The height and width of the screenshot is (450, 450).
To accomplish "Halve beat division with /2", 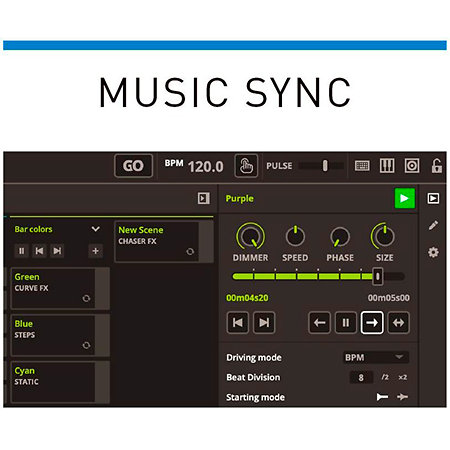I will click(385, 377).
